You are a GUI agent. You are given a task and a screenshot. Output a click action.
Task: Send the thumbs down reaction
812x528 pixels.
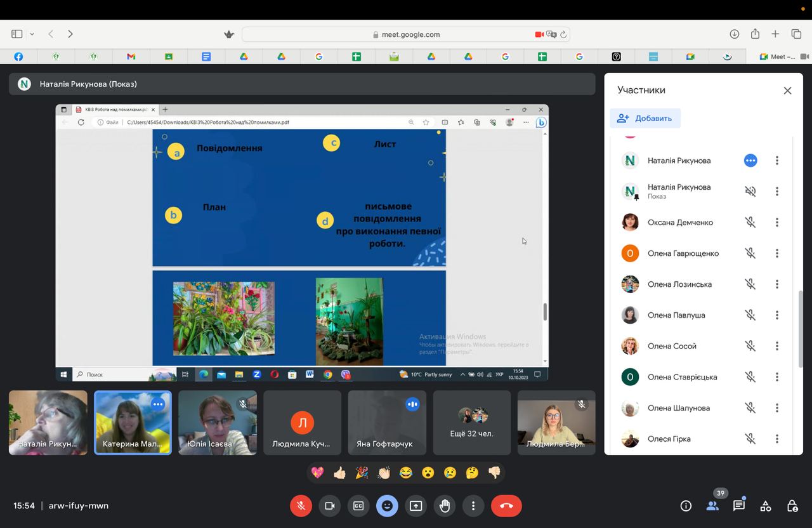(494, 473)
